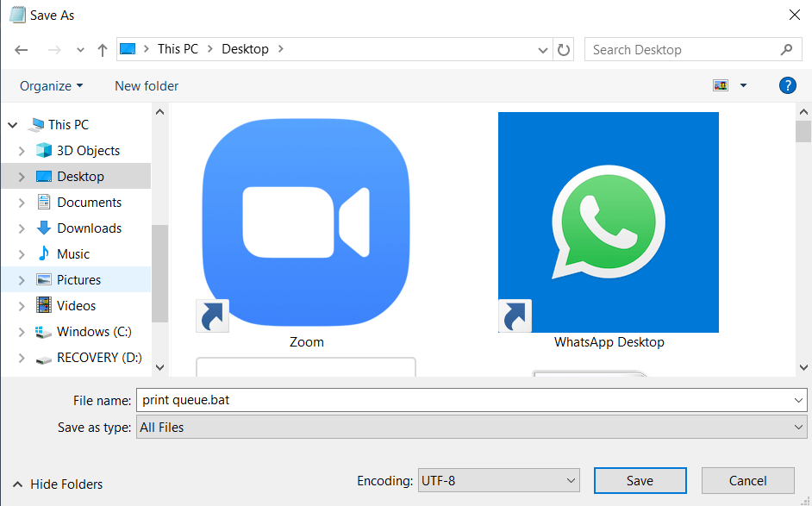Collapse the This PC tree node
Screen dimensions: 812x506
point(13,125)
